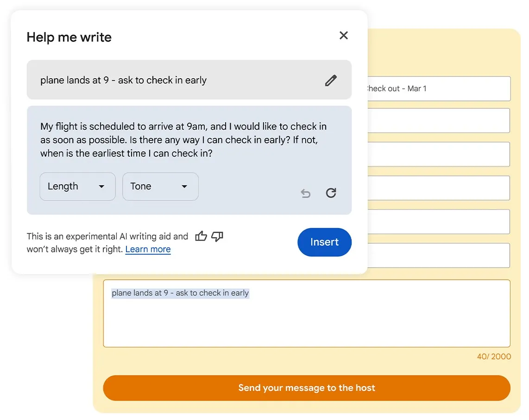
Task: Click the 40/2000 character counter
Action: point(494,357)
